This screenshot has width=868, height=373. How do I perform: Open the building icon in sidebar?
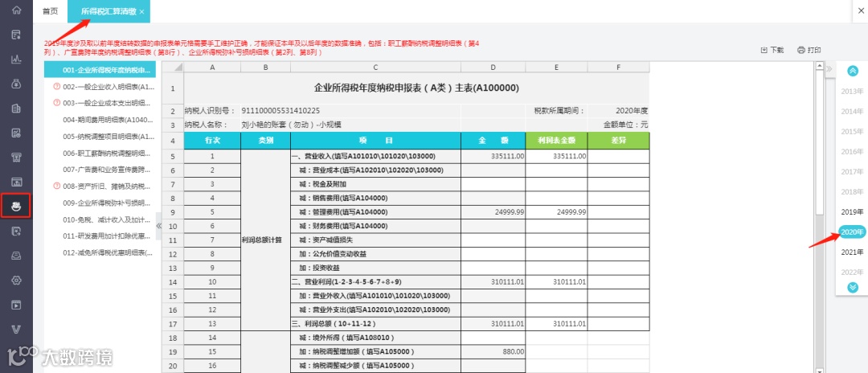coord(16,109)
